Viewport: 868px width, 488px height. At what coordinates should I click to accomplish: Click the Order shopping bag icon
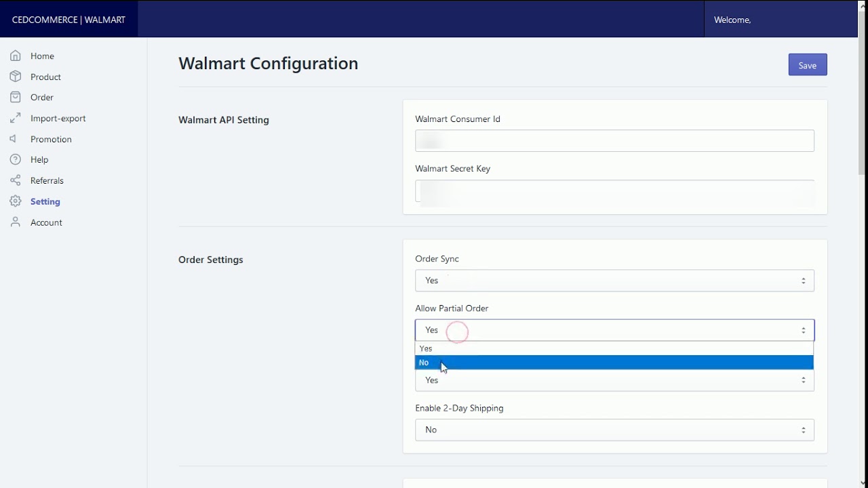(x=16, y=97)
